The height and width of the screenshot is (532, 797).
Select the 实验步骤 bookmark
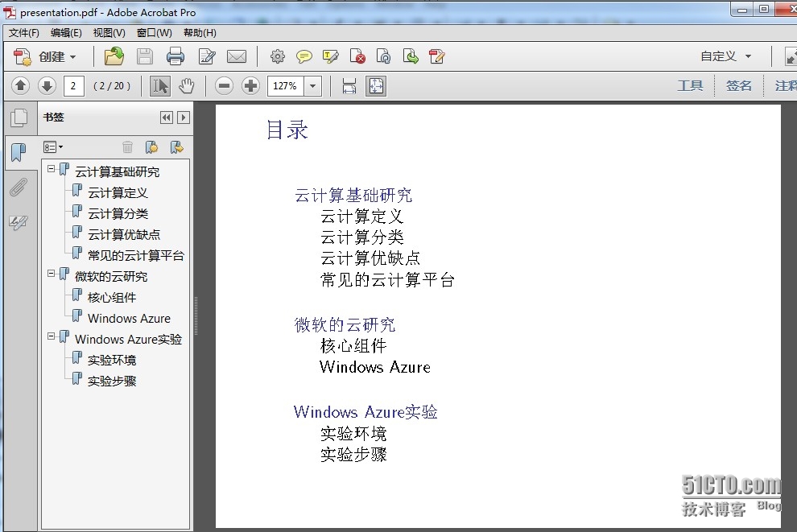pyautogui.click(x=112, y=381)
